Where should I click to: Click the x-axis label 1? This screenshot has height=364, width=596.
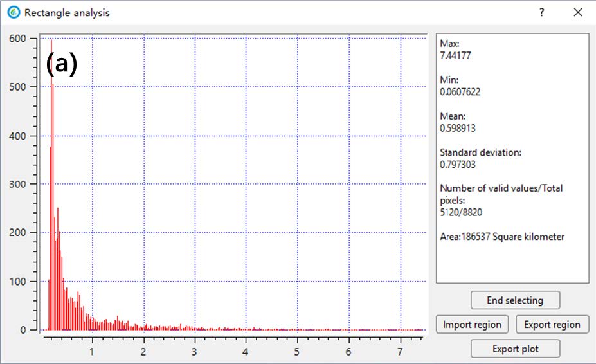point(91,351)
